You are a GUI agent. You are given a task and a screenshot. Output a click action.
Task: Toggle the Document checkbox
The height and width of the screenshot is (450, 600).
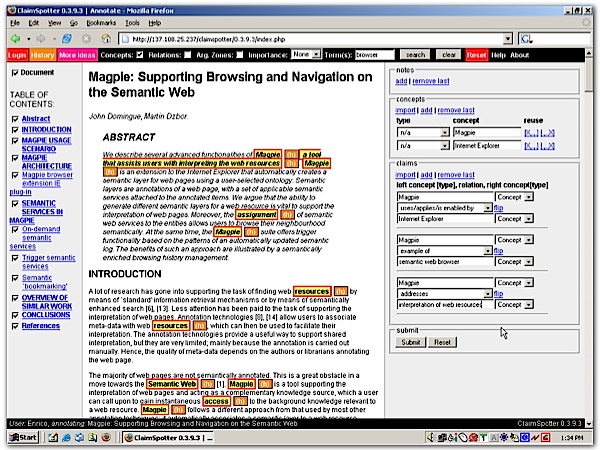tap(15, 72)
